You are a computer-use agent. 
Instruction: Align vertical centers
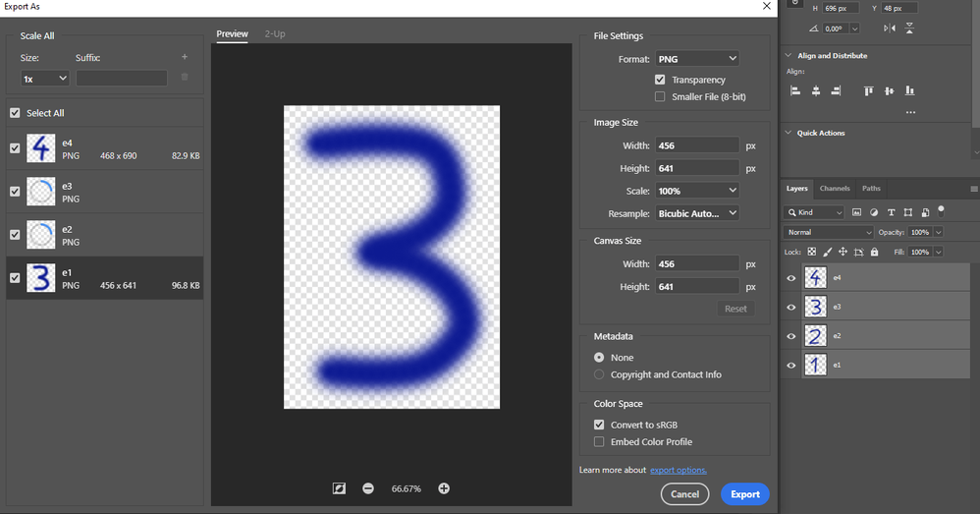coord(889,90)
